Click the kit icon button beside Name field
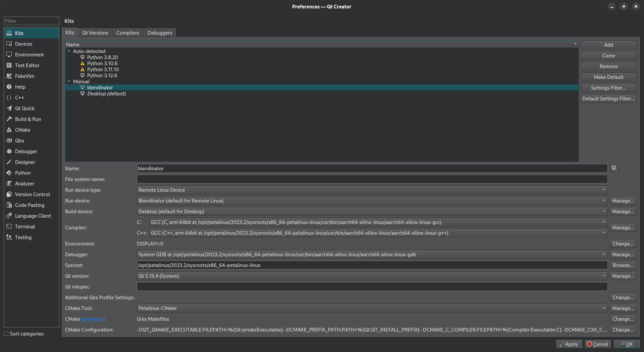The height and width of the screenshot is (352, 644). pos(614,168)
